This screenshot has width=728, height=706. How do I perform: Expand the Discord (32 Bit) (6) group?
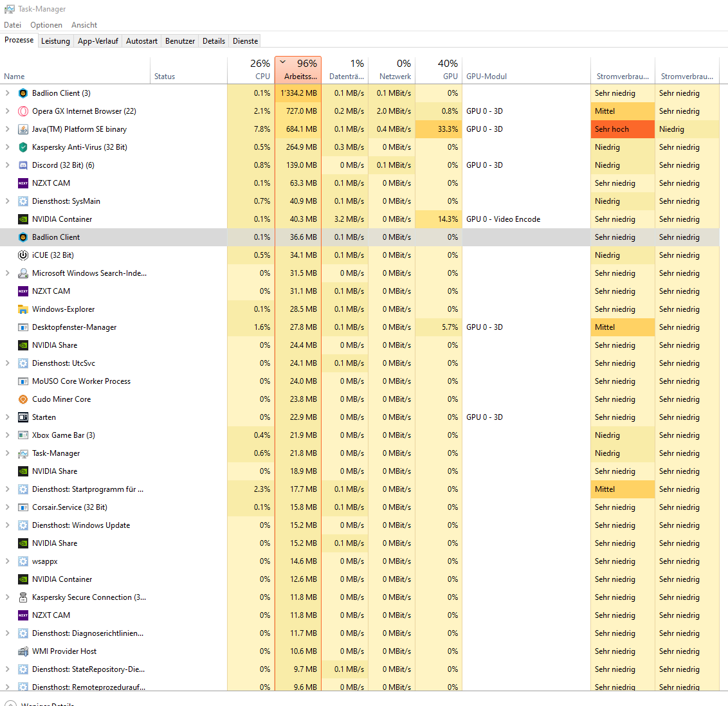click(8, 165)
